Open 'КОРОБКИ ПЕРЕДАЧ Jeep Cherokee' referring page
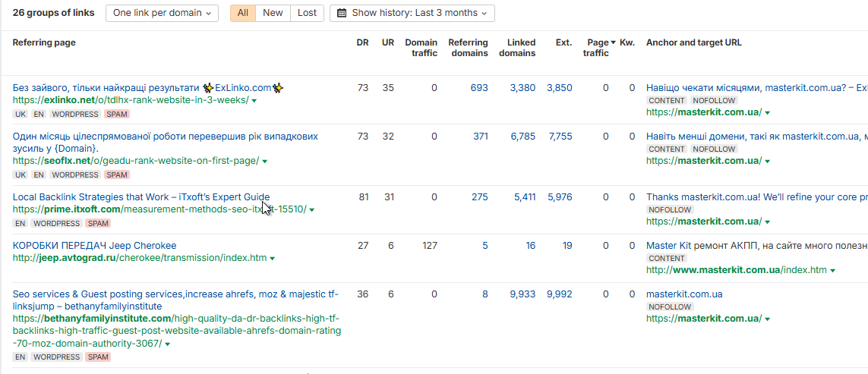Image resolution: width=868 pixels, height=374 pixels. [94, 246]
